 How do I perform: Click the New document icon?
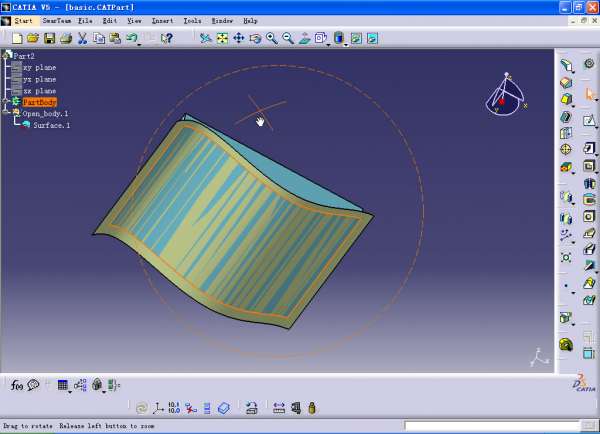(x=17, y=38)
